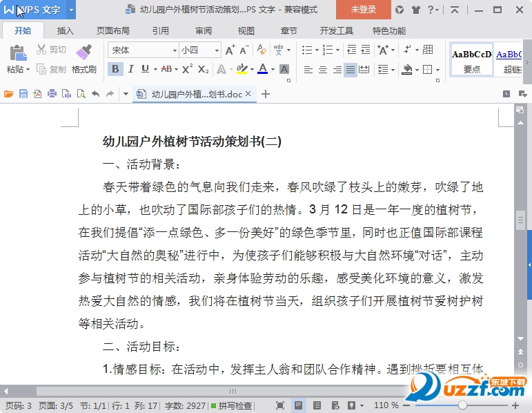Open WPS 文字 application menu arrow

71,10
